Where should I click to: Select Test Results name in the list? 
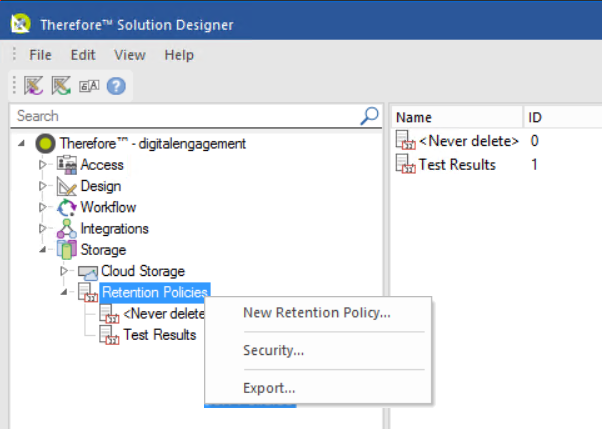click(x=457, y=164)
